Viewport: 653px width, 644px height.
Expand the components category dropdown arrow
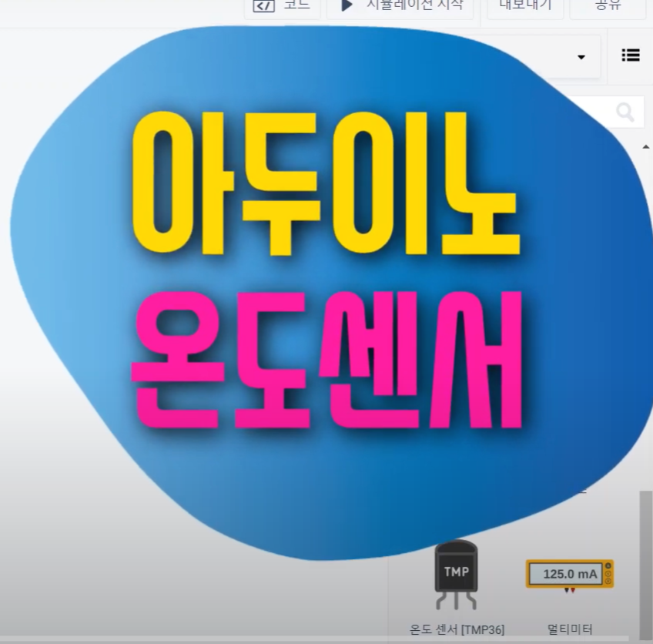(581, 57)
